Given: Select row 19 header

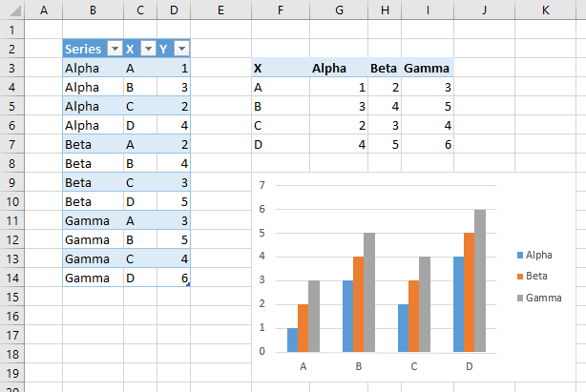Looking at the screenshot, I should pyautogui.click(x=12, y=373).
